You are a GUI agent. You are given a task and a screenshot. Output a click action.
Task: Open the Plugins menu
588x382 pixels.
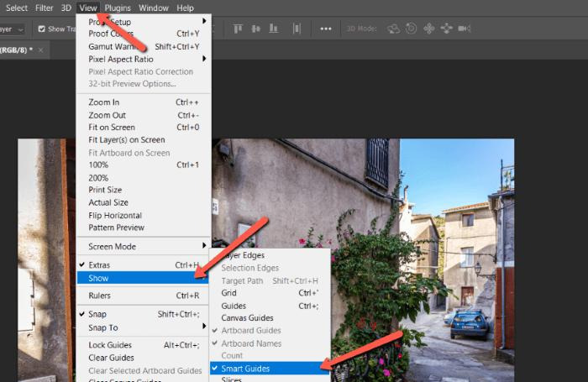point(118,8)
